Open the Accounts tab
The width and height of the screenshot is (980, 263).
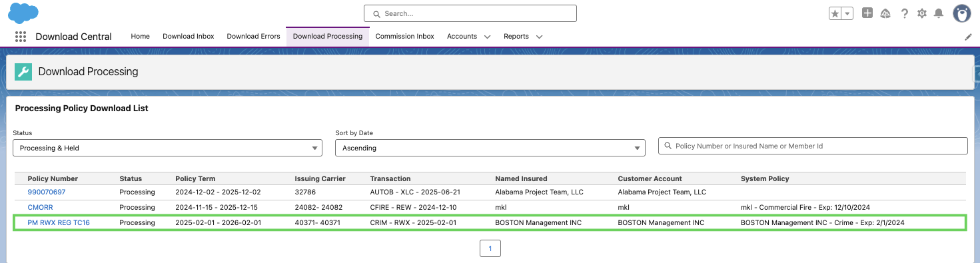pos(462,37)
